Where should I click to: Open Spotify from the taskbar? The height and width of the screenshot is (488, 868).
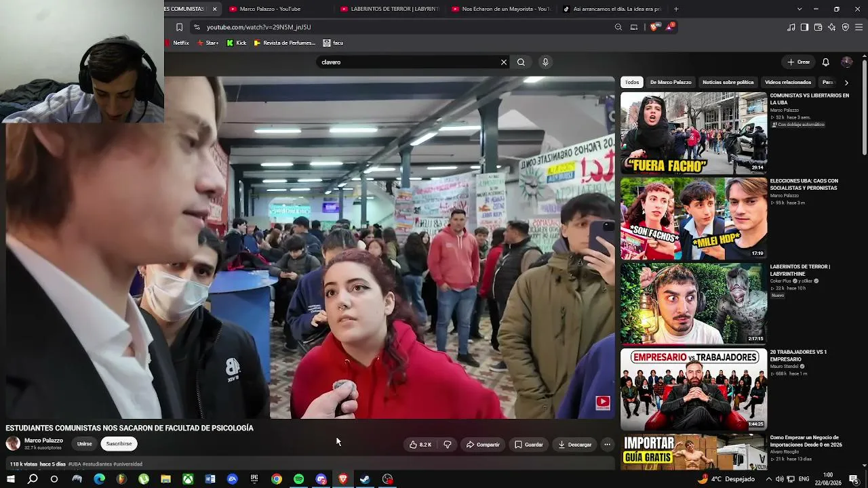pyautogui.click(x=298, y=479)
